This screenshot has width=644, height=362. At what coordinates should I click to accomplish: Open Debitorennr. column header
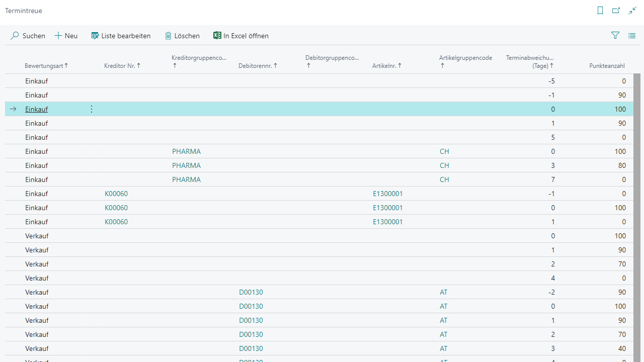(258, 66)
